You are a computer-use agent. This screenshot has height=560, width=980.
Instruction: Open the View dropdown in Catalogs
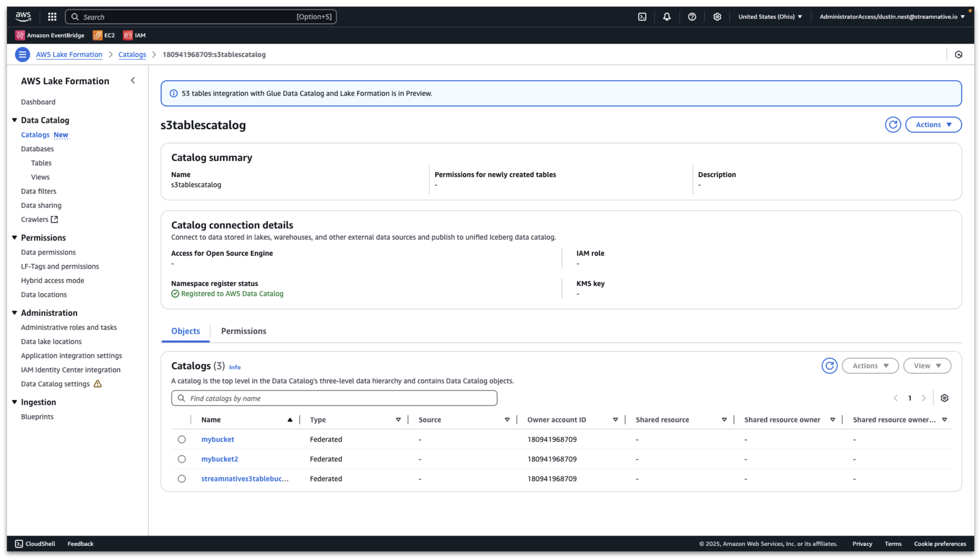pyautogui.click(x=927, y=365)
